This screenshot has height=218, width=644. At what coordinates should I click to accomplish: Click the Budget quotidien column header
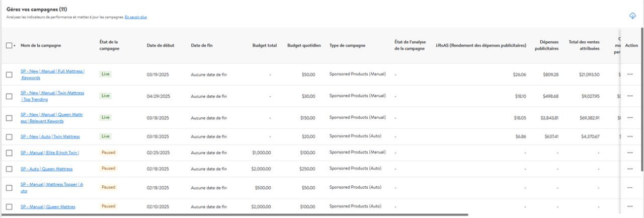(x=304, y=45)
